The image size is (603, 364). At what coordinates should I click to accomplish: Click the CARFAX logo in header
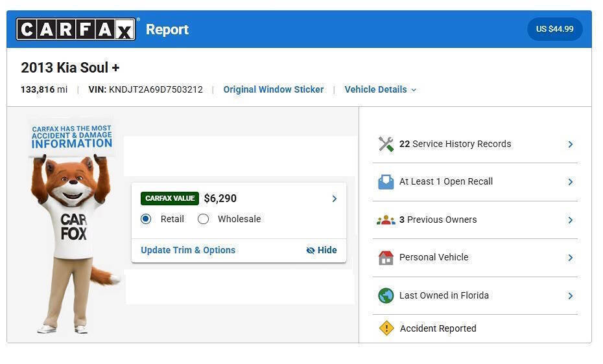tap(77, 29)
